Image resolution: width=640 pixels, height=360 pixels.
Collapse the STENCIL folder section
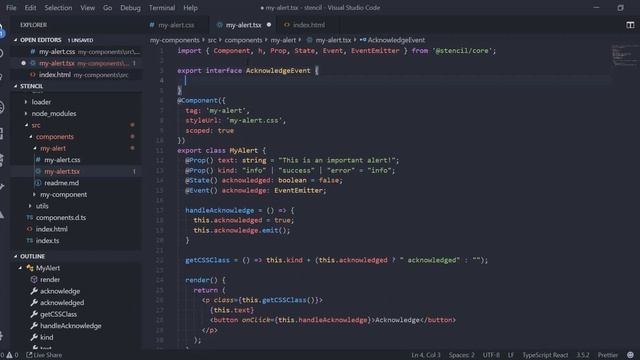pyautogui.click(x=16, y=86)
